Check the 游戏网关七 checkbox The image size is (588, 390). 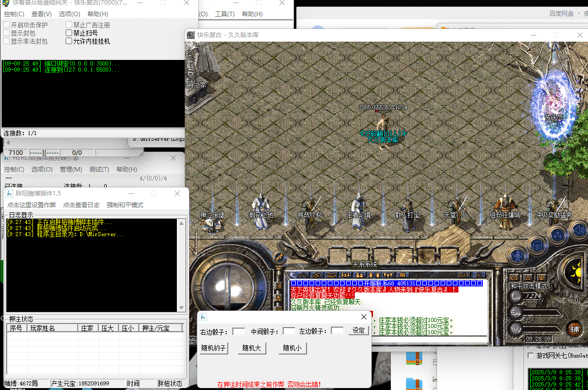(531, 355)
